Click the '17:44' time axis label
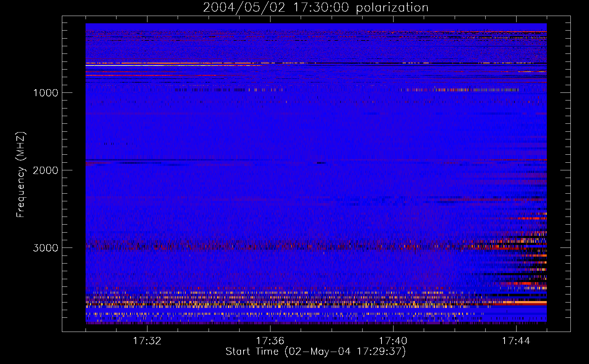This screenshot has width=589, height=364. [516, 341]
